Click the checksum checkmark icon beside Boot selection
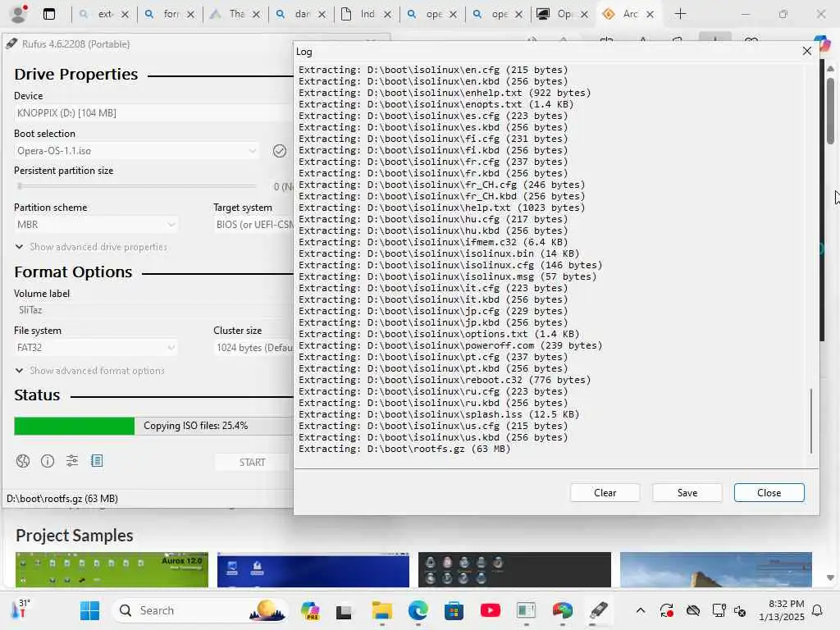This screenshot has width=840, height=630. pyautogui.click(x=280, y=151)
